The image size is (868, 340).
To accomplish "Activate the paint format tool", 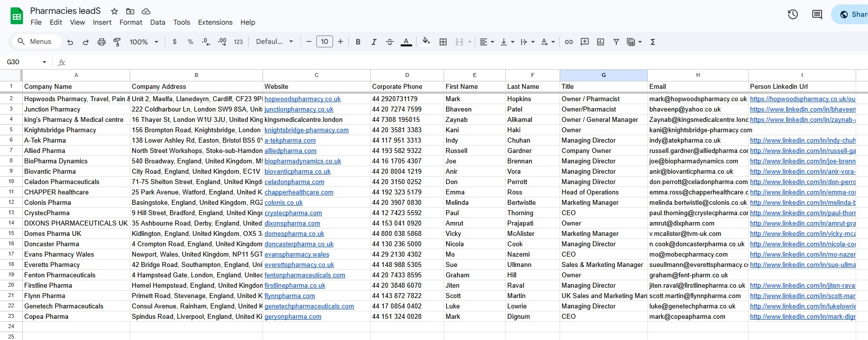I will [117, 42].
